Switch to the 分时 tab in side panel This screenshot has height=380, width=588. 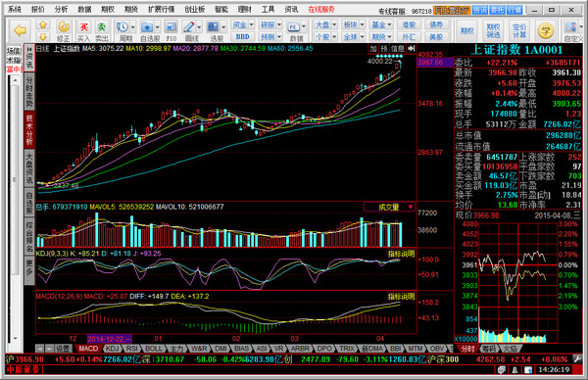[467, 349]
